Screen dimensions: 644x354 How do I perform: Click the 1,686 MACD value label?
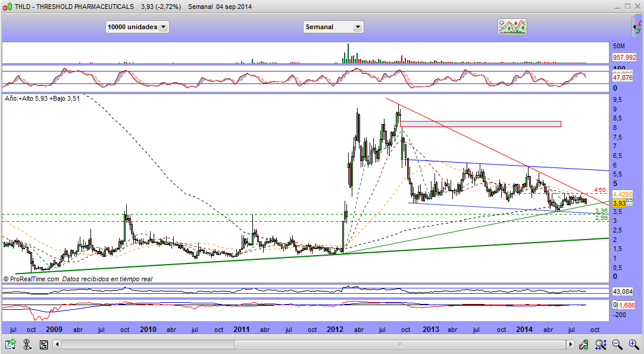point(626,305)
